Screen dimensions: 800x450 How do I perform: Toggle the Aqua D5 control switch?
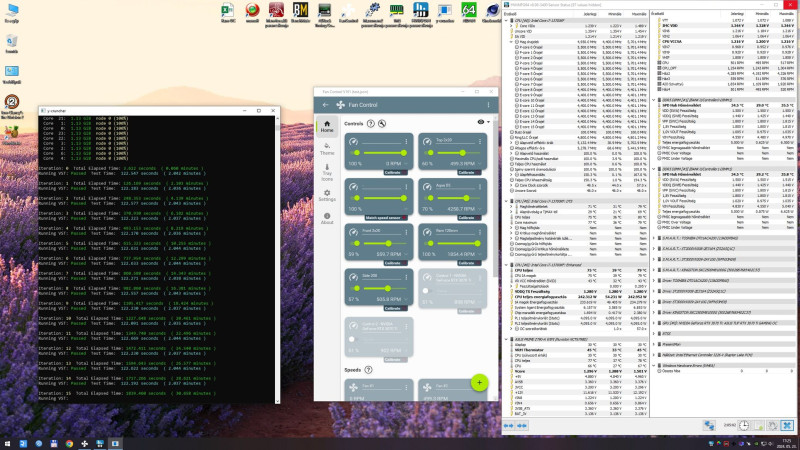click(430, 198)
